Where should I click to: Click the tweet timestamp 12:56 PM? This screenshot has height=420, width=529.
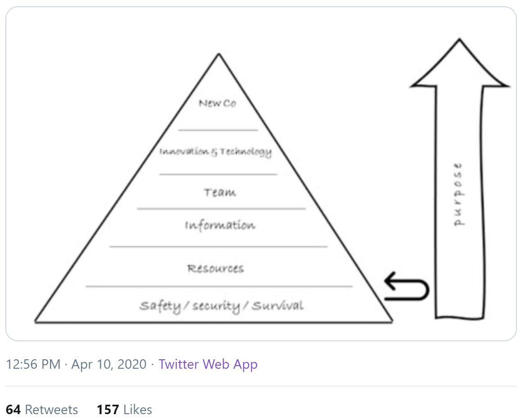pyautogui.click(x=33, y=364)
